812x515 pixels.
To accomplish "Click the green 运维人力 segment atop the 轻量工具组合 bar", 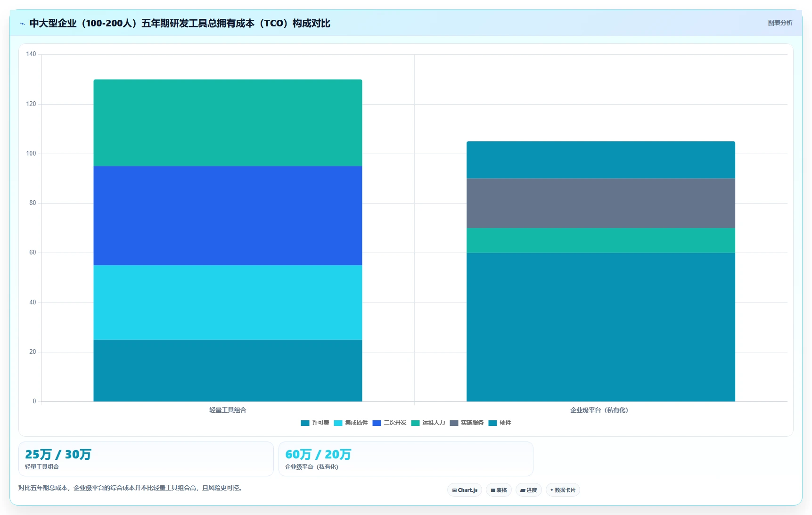I will tap(228, 123).
